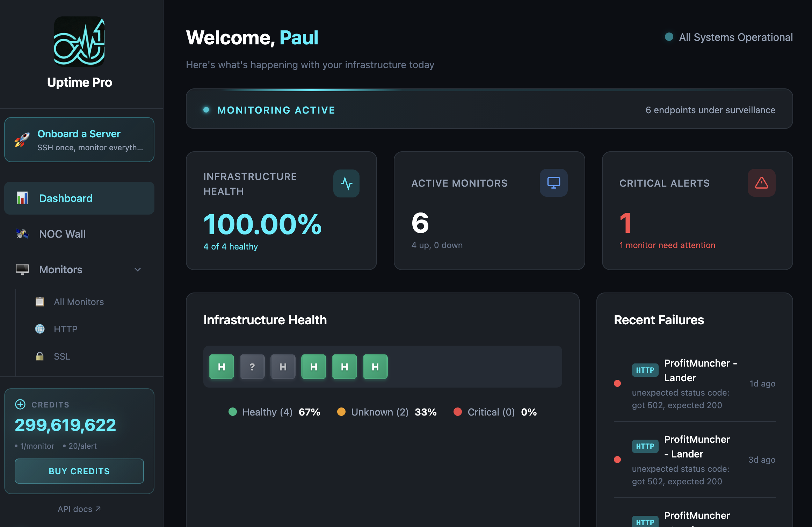
Task: Click the HTTP globe icon
Action: coord(40,329)
